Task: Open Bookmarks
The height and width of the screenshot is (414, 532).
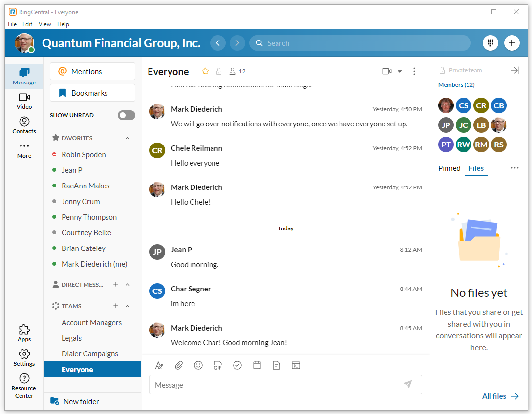Action: point(93,93)
